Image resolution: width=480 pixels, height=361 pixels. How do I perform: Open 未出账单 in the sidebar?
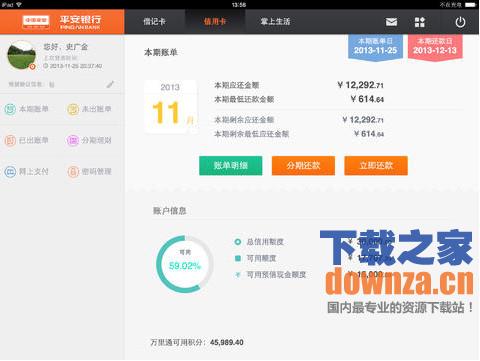89,109
